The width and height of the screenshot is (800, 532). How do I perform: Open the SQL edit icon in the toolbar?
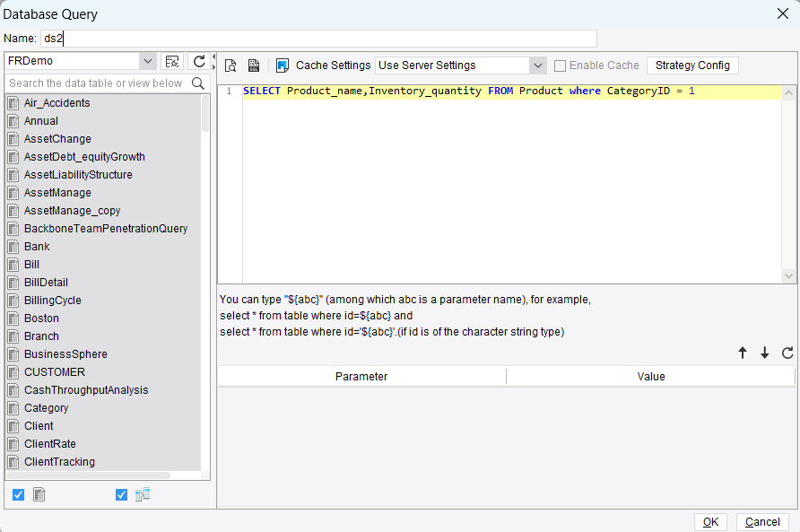pos(254,65)
